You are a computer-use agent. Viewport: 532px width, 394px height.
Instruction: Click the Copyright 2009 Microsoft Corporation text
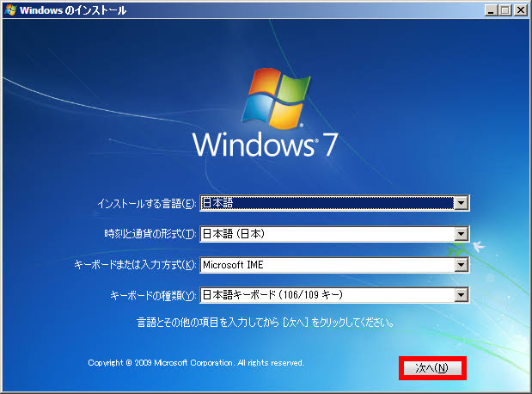196,363
